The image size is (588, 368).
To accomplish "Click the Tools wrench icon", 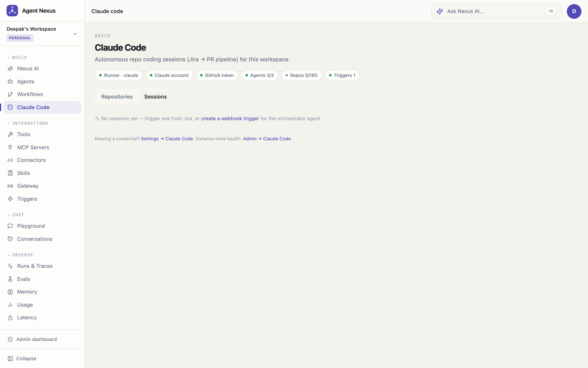I will click(10, 134).
